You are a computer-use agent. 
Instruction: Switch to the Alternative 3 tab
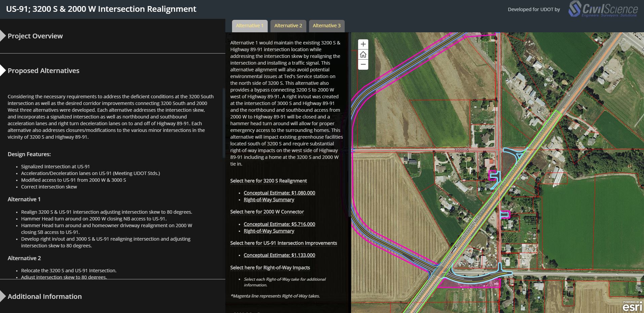pos(326,26)
